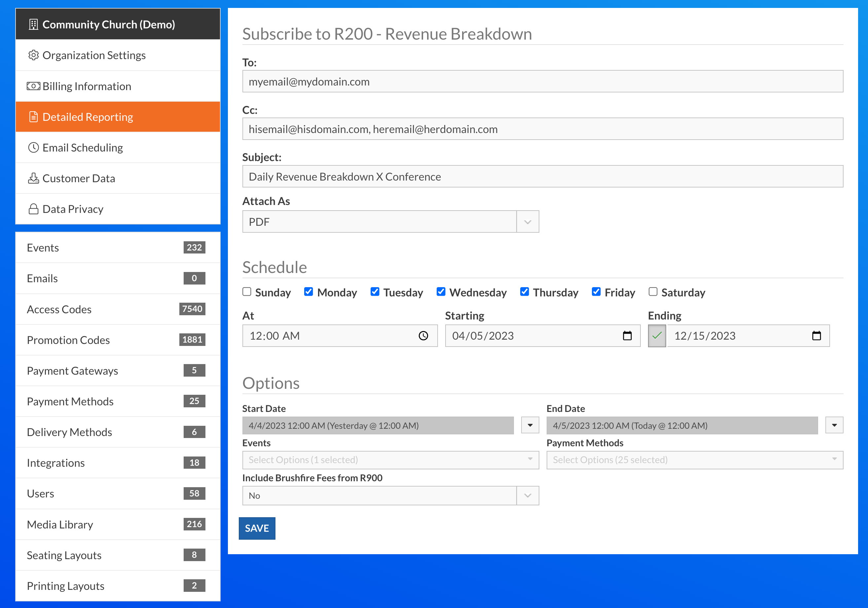
Task: Click the lock icon for Data Privacy
Action: [x=33, y=209]
